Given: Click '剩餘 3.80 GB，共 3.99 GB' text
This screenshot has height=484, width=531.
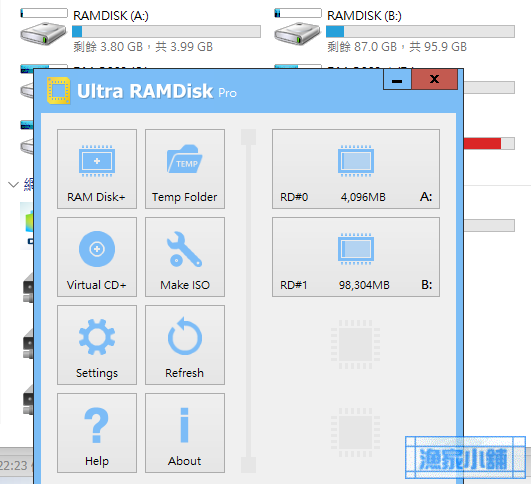Looking at the screenshot, I should pyautogui.click(x=143, y=47).
